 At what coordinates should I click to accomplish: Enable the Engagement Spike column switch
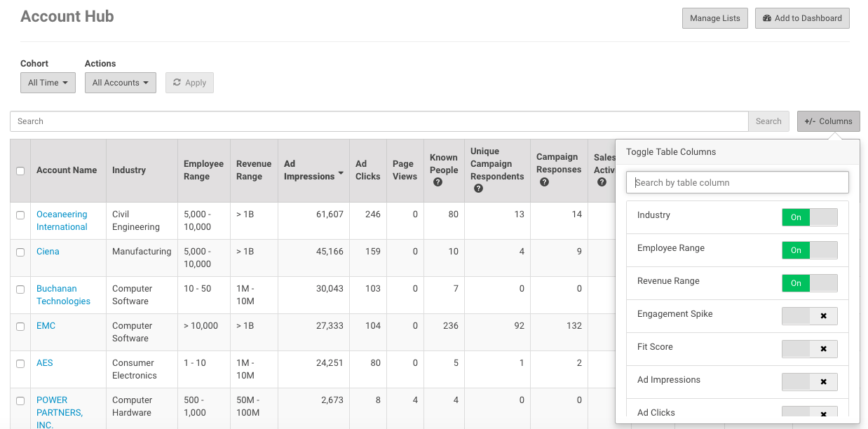click(x=810, y=316)
